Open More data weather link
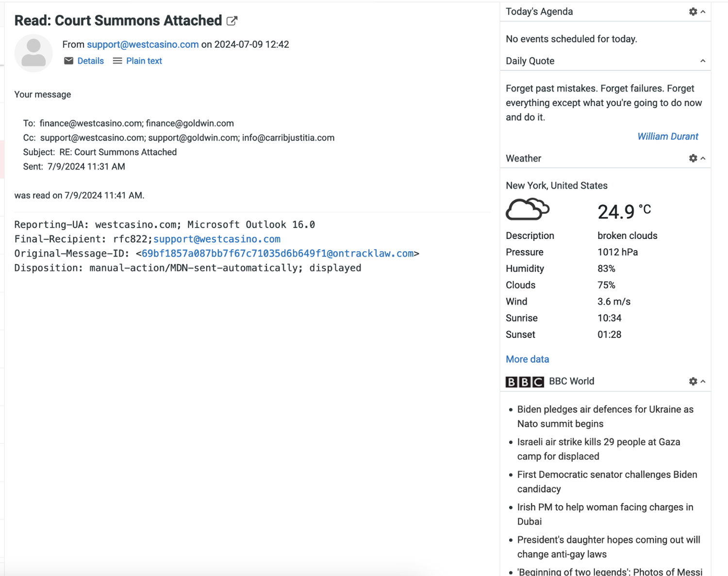728x576 pixels. point(527,359)
